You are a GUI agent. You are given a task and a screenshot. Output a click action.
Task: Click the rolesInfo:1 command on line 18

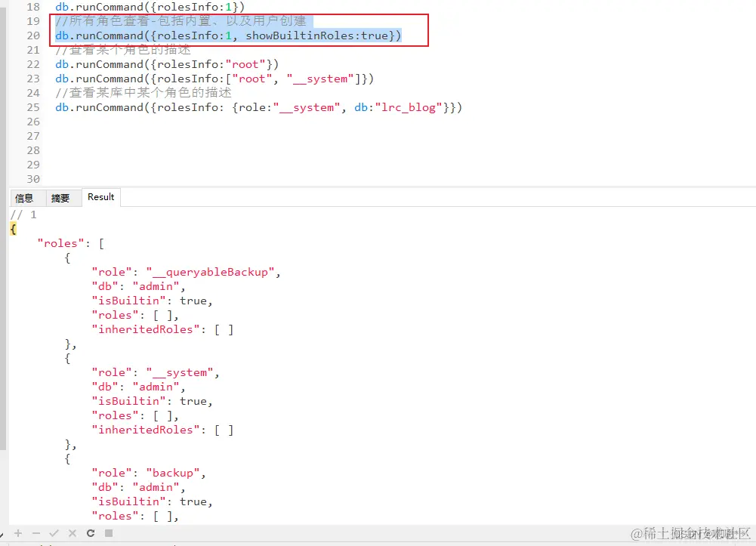click(x=150, y=8)
